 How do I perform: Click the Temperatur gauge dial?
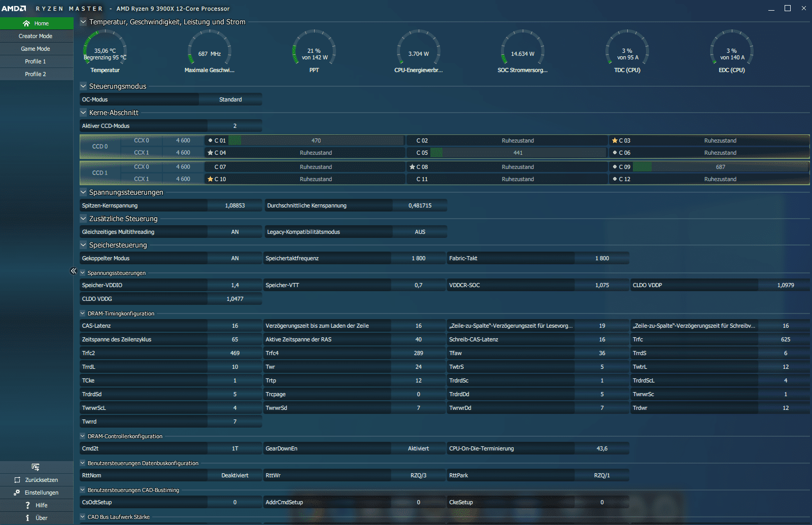[105, 47]
